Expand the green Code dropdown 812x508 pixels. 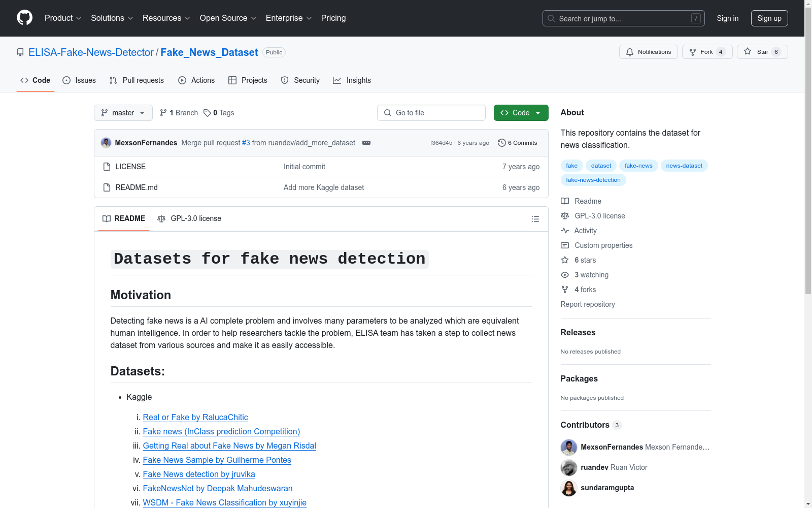coord(521,113)
